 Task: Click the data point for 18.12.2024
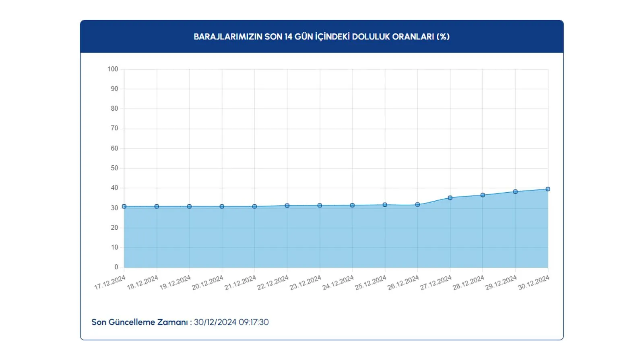click(x=157, y=206)
